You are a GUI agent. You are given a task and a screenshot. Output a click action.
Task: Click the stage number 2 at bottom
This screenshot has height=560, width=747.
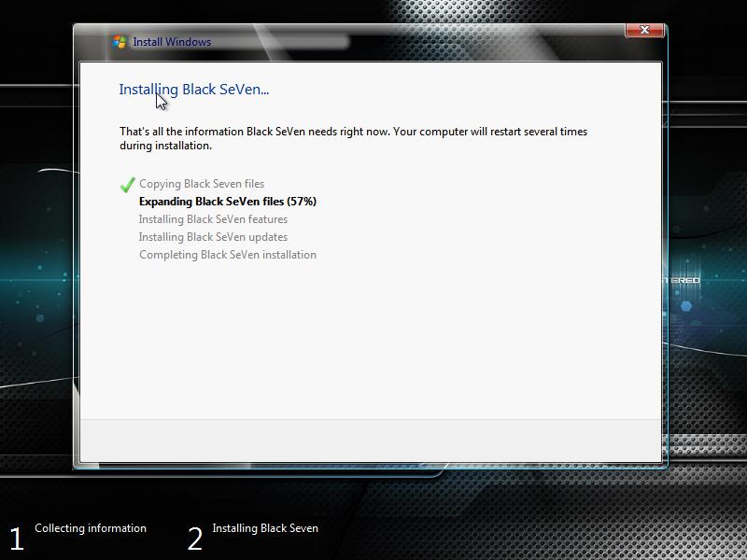(x=195, y=539)
